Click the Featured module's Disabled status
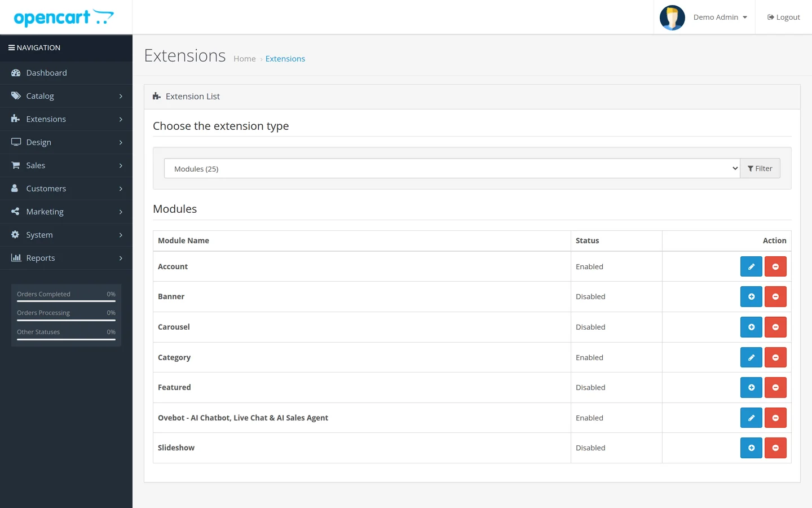Viewport: 812px width, 508px height. coord(590,387)
